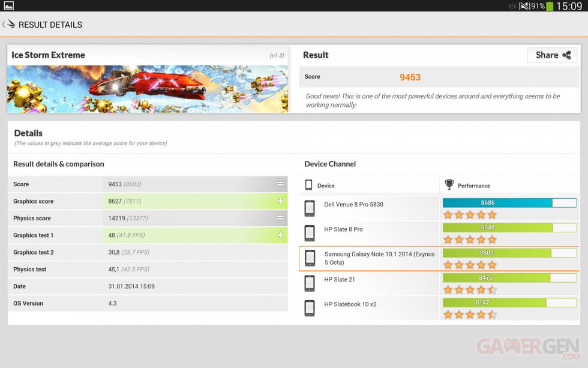Tap the Dell Venue 8 Pro device icon

click(310, 208)
